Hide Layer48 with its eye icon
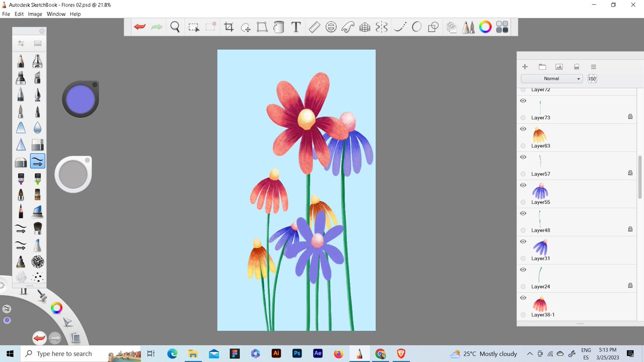644x362 pixels. [x=523, y=213]
